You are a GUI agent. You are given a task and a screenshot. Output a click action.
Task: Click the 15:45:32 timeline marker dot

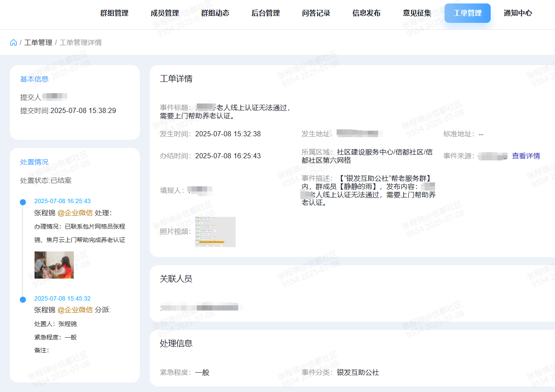(x=23, y=299)
